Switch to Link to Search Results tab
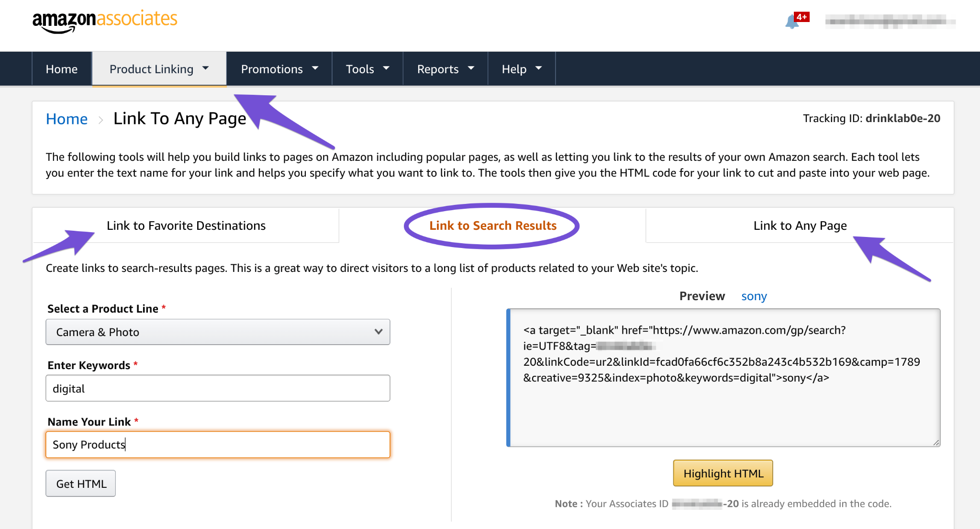The width and height of the screenshot is (980, 529). pyautogui.click(x=493, y=225)
